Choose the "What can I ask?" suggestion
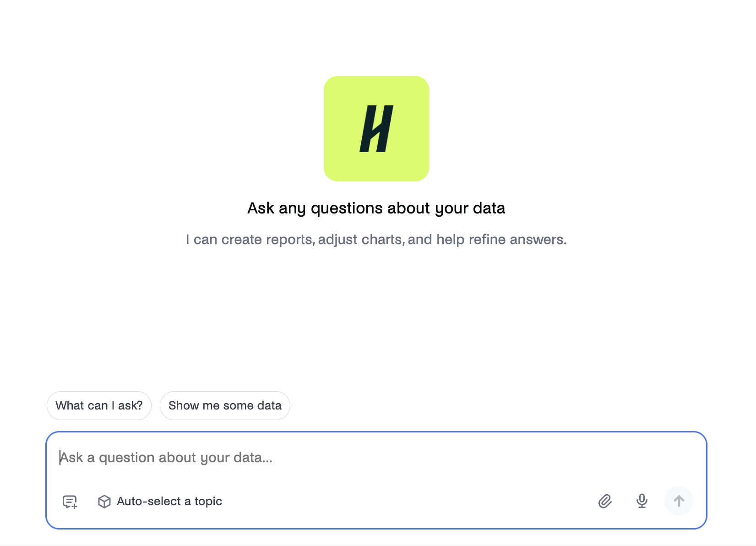The image size is (756, 546). pos(99,405)
